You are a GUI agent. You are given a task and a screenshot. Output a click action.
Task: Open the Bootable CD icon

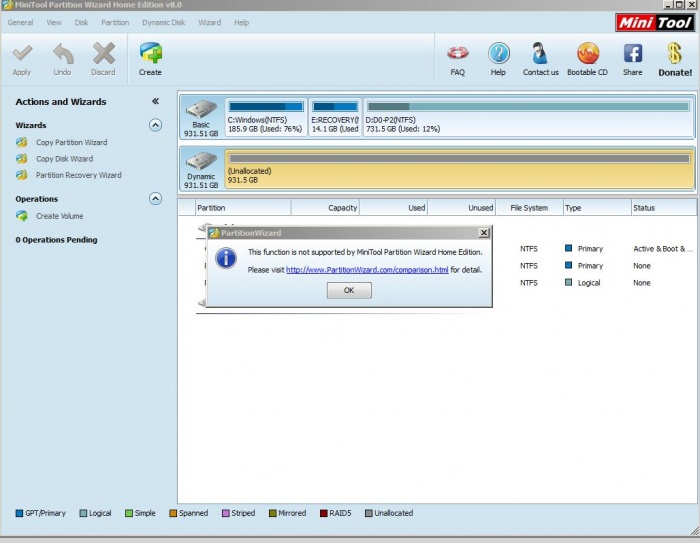(588, 53)
